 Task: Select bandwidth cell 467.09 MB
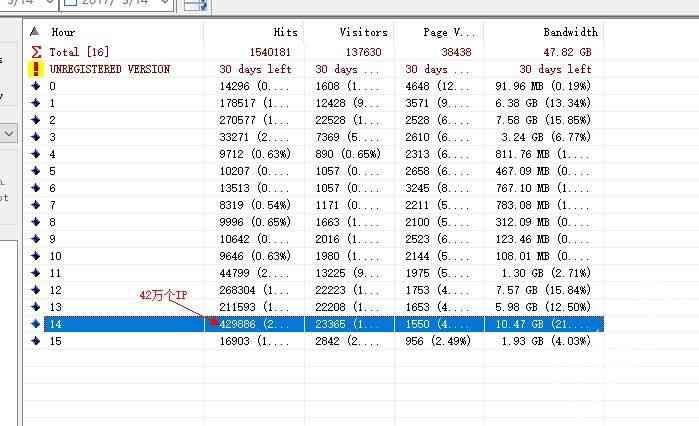click(543, 171)
